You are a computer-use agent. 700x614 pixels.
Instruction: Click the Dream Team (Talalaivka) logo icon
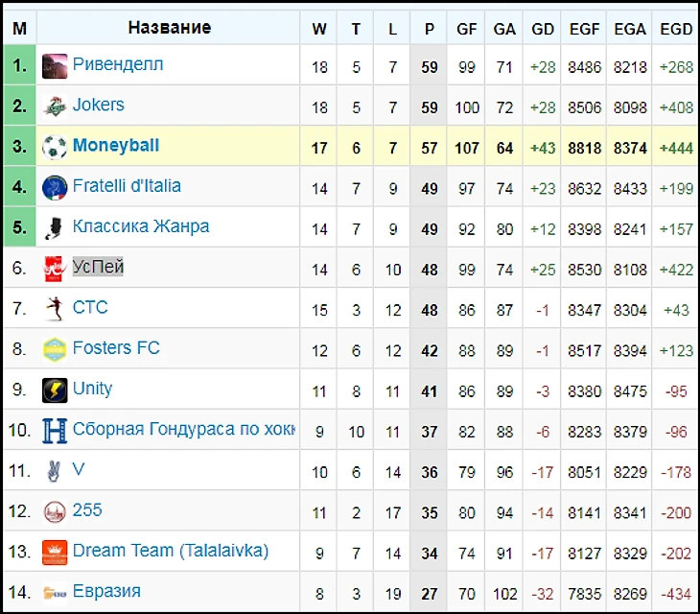55,552
